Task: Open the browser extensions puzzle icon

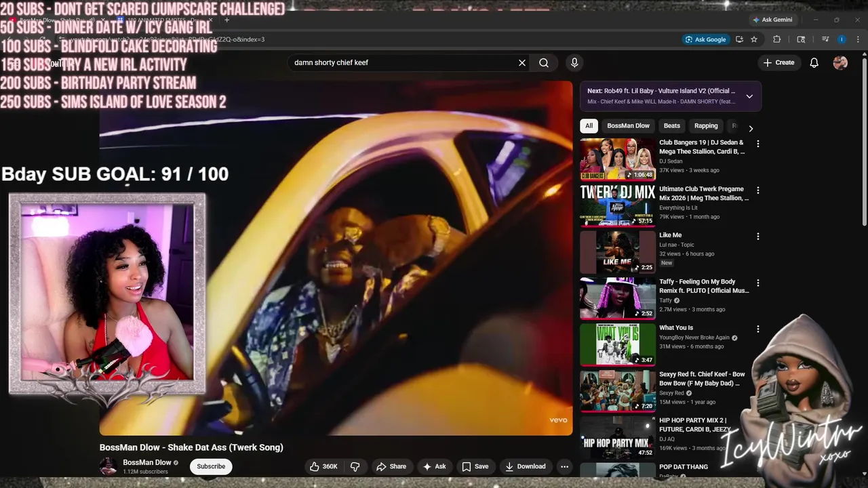Action: coord(777,39)
